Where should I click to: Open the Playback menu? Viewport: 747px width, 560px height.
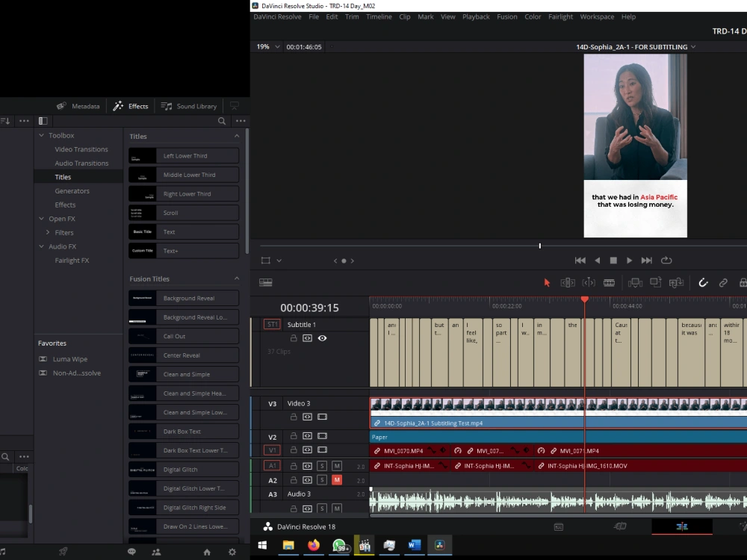475,16
